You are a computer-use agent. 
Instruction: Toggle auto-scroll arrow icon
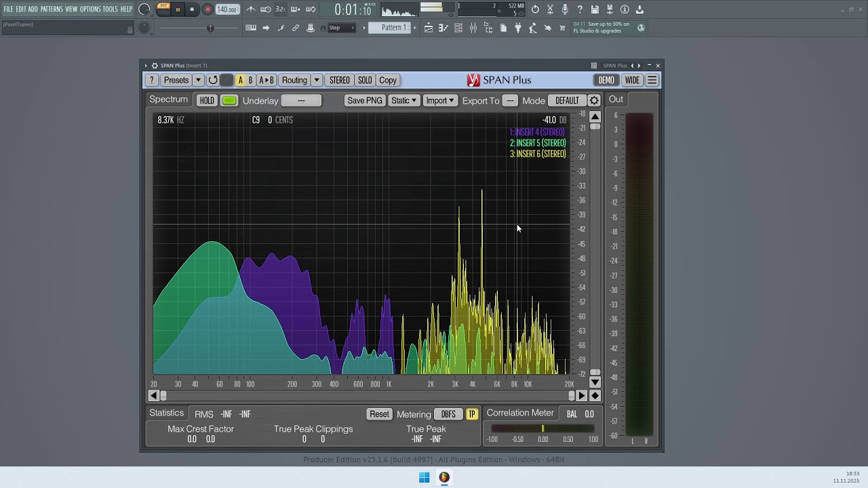click(x=266, y=28)
